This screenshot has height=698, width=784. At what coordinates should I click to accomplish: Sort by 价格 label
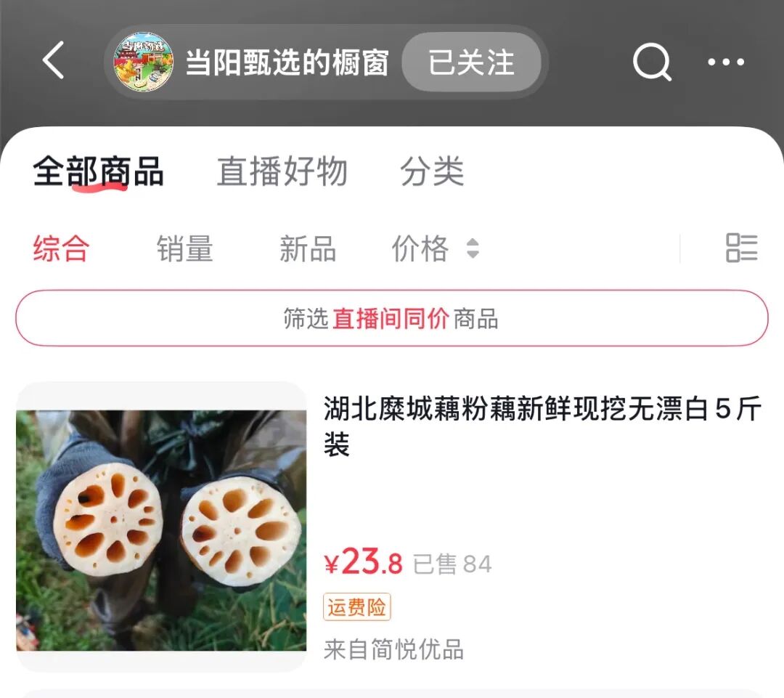pos(420,248)
